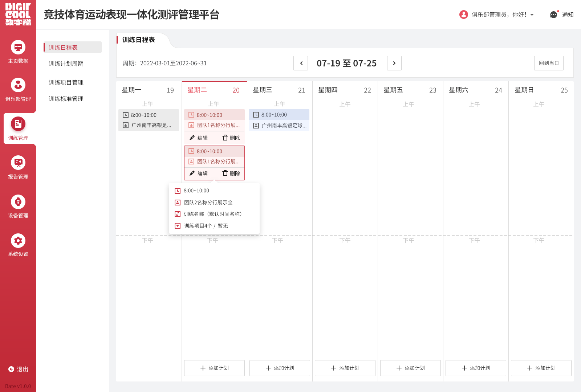Click the platform title 竞技体育运动表现一体化测评管理平台
This screenshot has height=392, width=581.
tap(132, 15)
